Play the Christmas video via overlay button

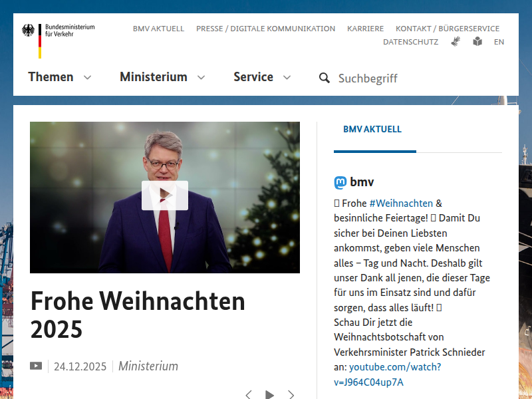click(x=165, y=196)
